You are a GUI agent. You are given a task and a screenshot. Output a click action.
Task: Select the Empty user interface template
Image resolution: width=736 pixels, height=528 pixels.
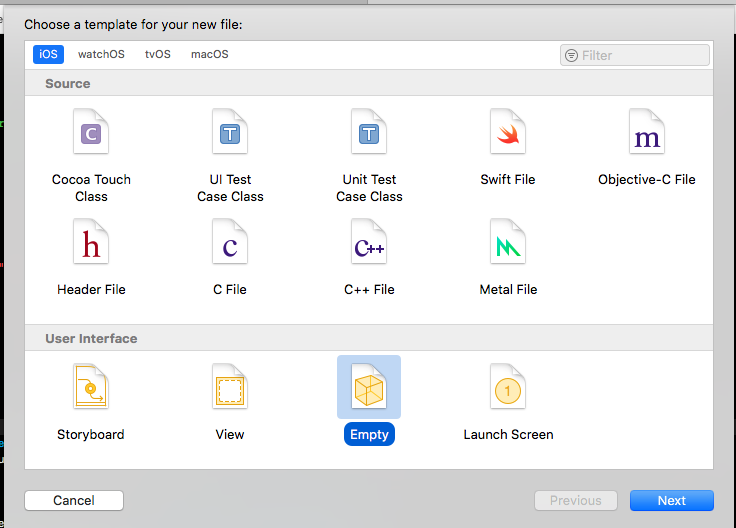pos(369,387)
